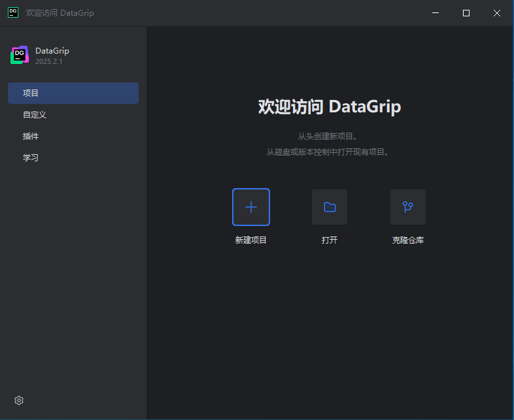Click the 从头创建新项目 hint text
Viewport: 514px width, 420px height.
327,136
